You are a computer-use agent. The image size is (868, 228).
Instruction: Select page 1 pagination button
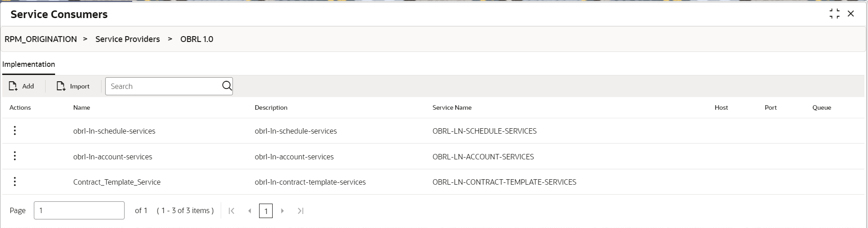tap(266, 211)
